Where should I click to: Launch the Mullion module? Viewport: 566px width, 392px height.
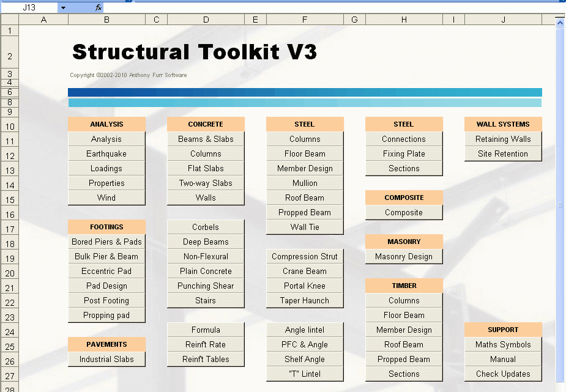pos(305,183)
